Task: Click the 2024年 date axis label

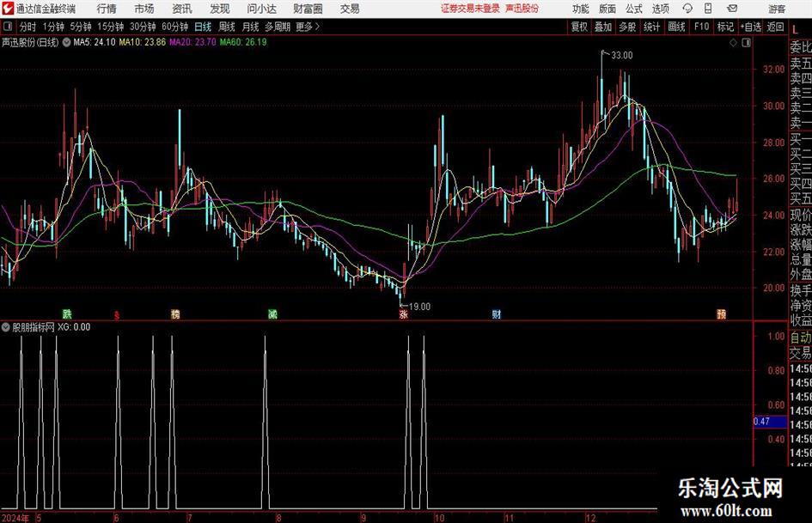Action: [x=16, y=518]
